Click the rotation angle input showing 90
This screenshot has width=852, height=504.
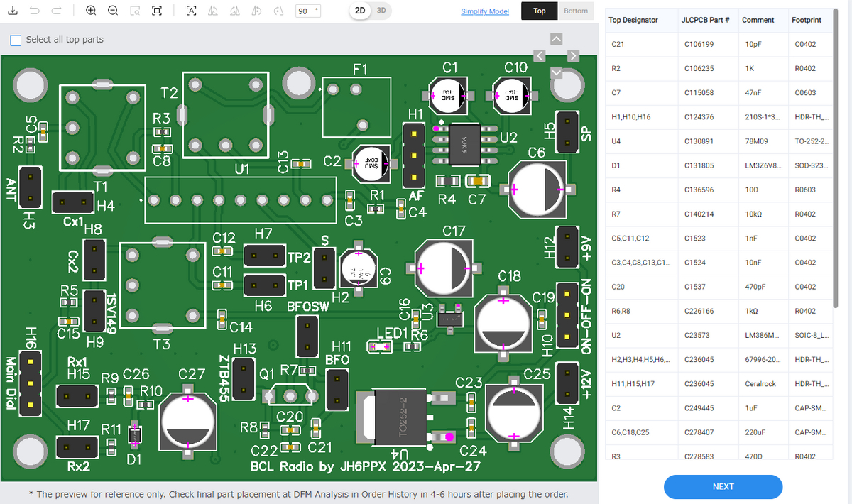click(x=308, y=11)
